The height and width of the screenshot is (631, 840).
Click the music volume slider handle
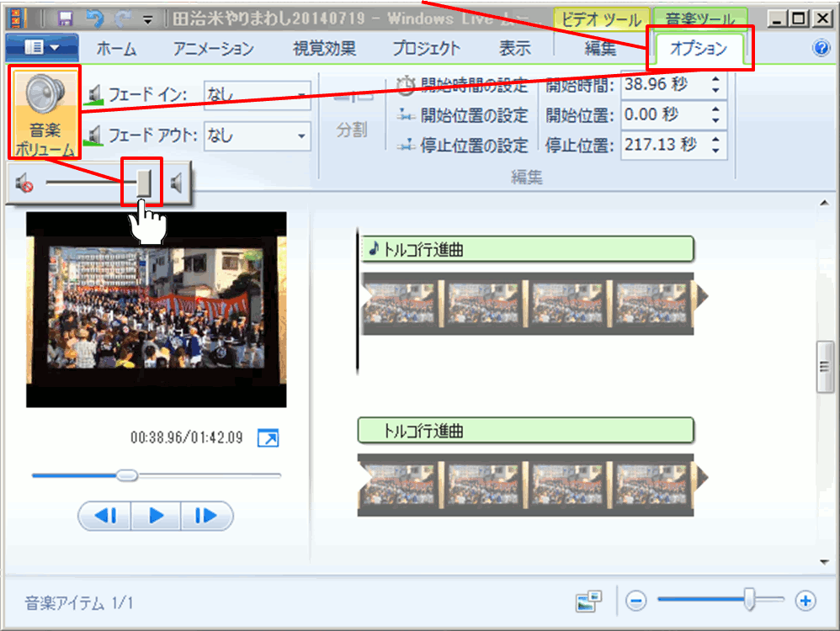144,182
